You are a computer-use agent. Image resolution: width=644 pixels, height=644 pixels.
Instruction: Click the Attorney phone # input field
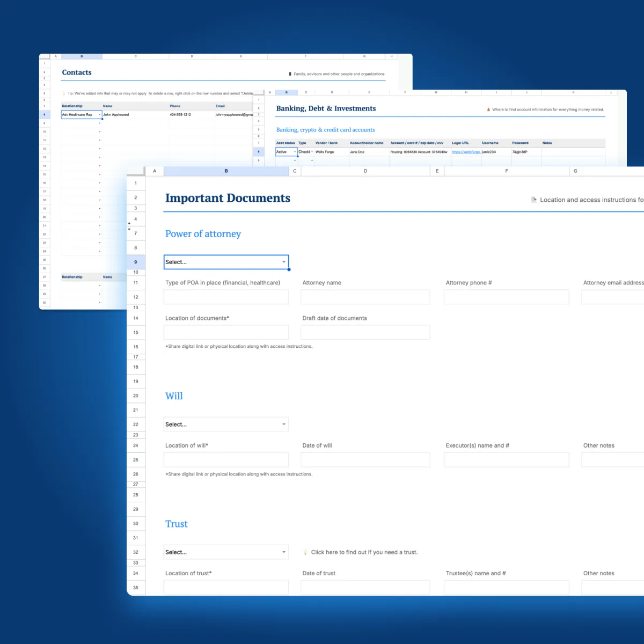pyautogui.click(x=507, y=297)
